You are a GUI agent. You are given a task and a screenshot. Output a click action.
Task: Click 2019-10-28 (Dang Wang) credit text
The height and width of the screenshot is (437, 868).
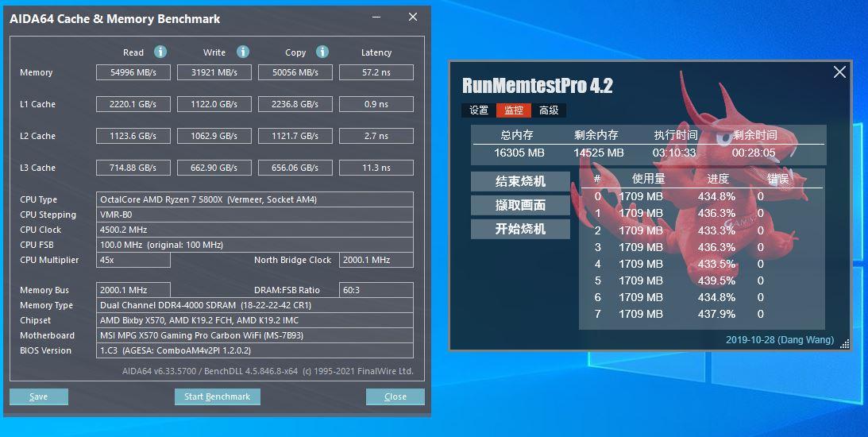780,340
